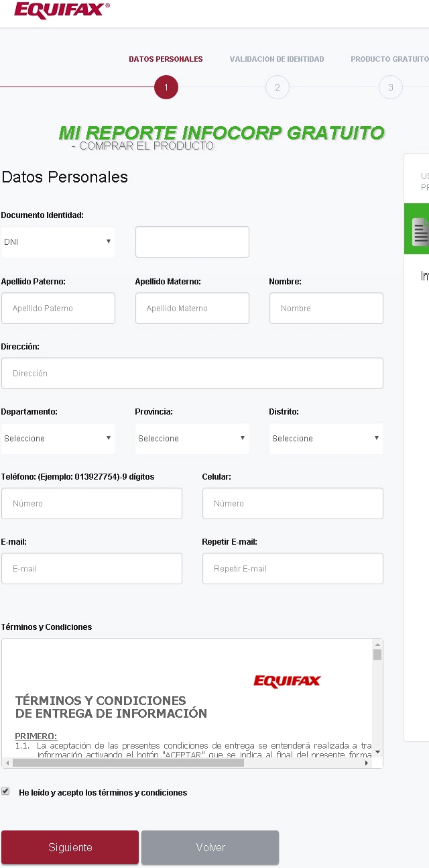Select step 3 circle in the progress bar
Screen dimensions: 429x868
[391, 87]
